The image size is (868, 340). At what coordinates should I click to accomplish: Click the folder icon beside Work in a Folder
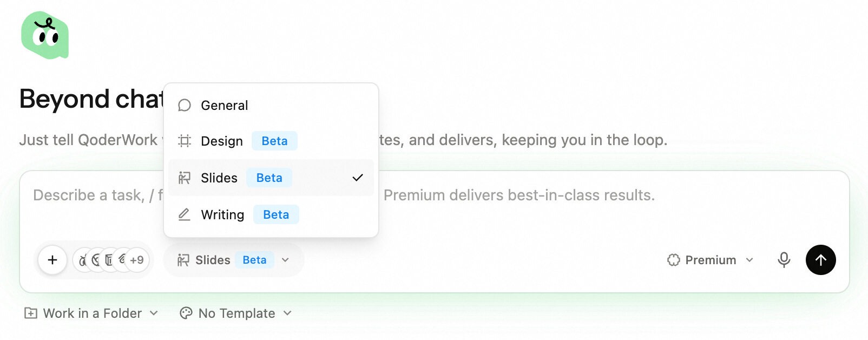tap(31, 313)
